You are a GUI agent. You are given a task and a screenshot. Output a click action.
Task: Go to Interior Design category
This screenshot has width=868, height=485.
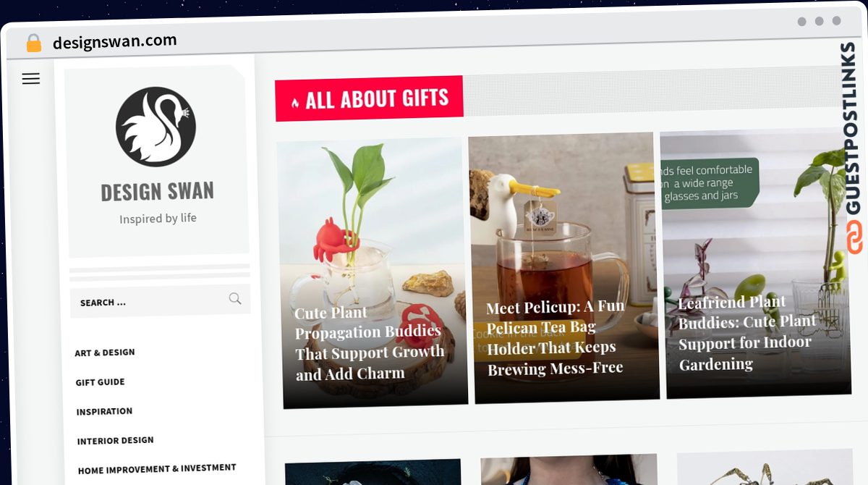pyautogui.click(x=116, y=440)
